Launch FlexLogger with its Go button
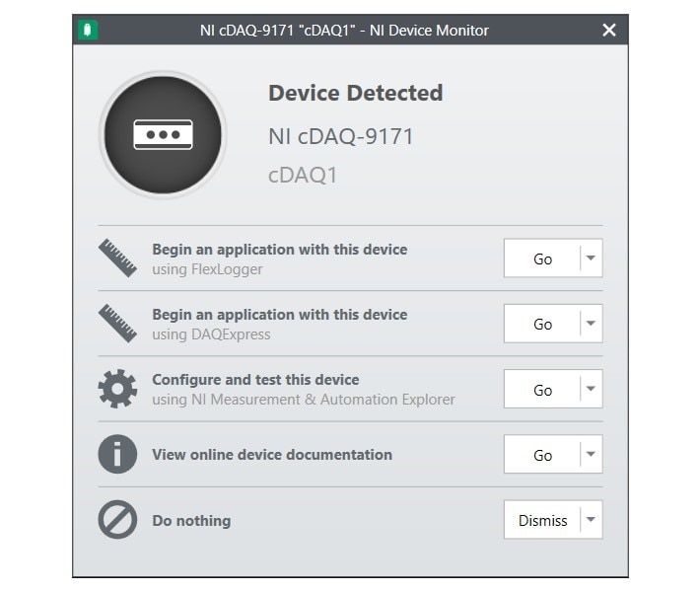This screenshot has width=700, height=591. [542, 259]
